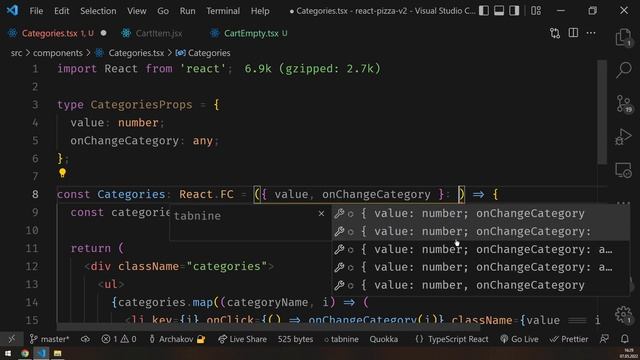
Task: Open the Remote Explorer view
Action: (623, 170)
